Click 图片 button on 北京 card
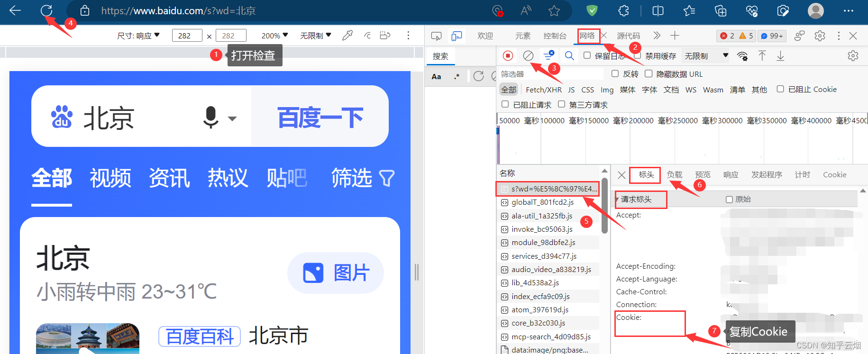Screen dimensions: 868x354 (x=336, y=273)
